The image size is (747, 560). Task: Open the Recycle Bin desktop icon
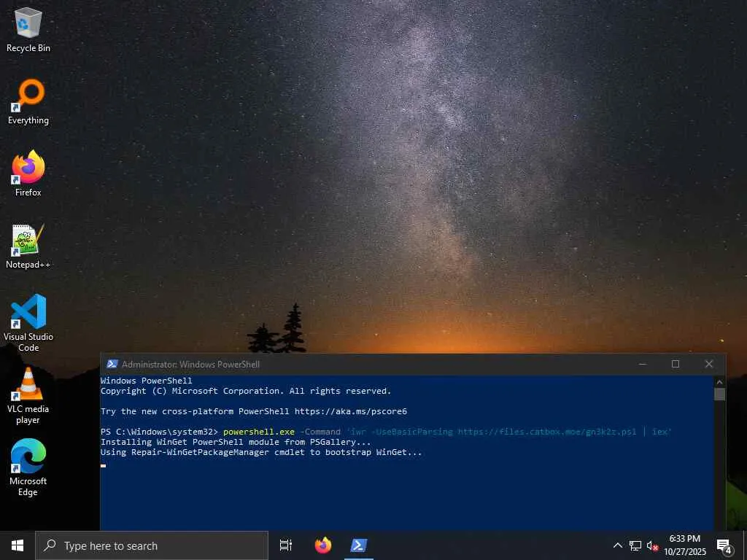click(x=28, y=31)
